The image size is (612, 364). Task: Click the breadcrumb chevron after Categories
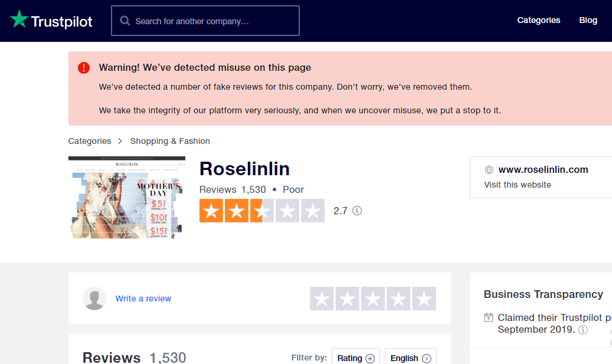(120, 141)
